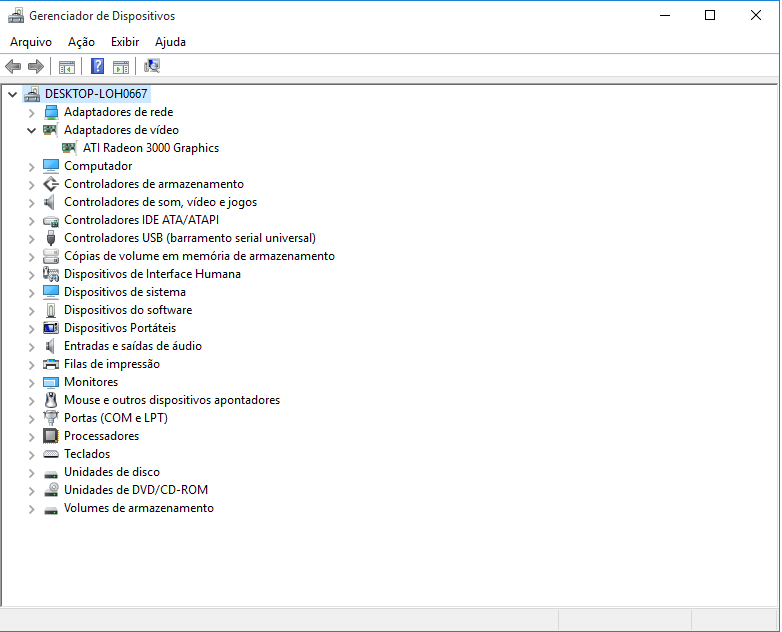Click the sound controllers speaker icon
The image size is (782, 632).
pyautogui.click(x=49, y=202)
